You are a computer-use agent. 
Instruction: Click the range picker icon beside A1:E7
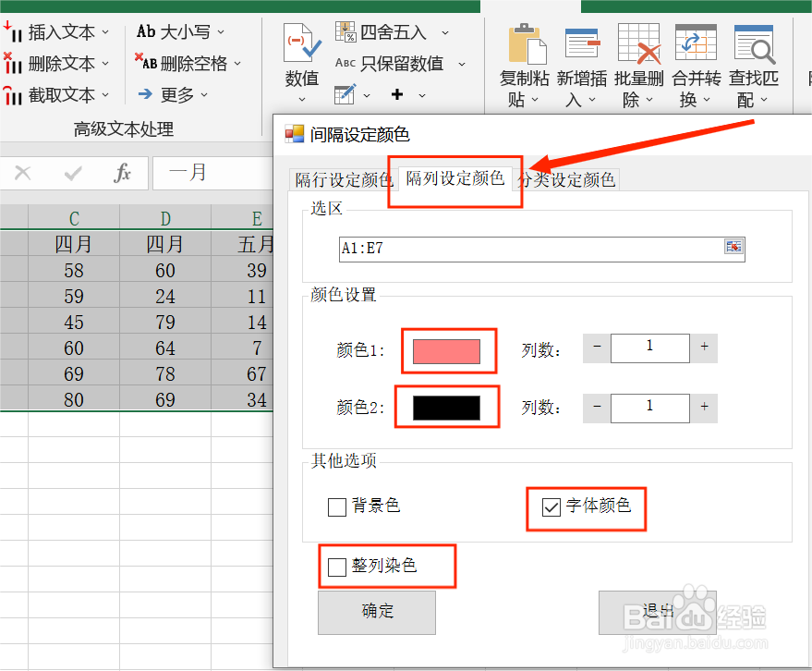pos(734,247)
